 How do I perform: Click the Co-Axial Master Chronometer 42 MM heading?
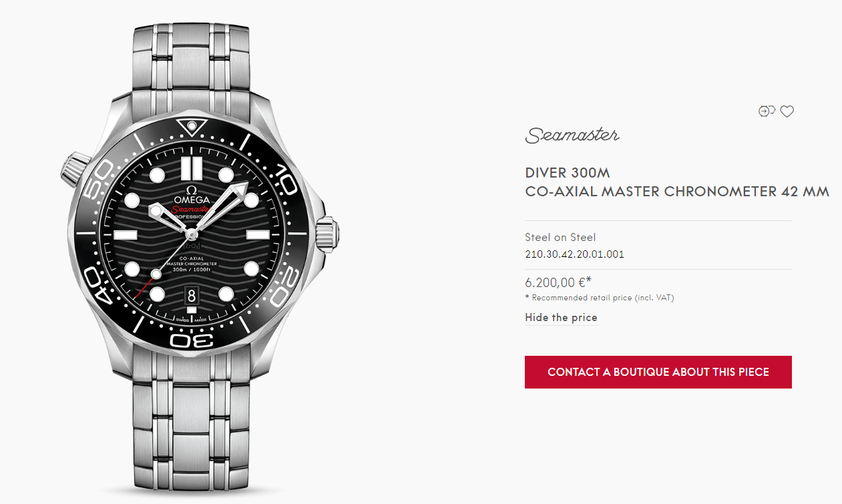click(x=677, y=192)
